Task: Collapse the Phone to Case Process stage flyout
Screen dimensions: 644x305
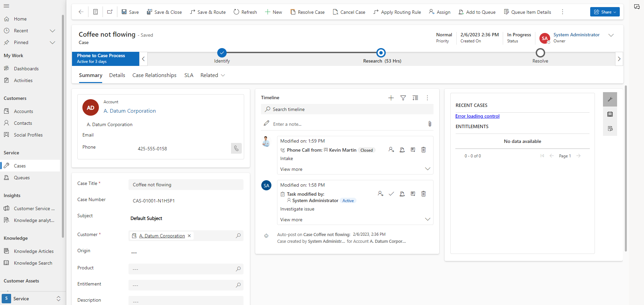Action: 143,59
